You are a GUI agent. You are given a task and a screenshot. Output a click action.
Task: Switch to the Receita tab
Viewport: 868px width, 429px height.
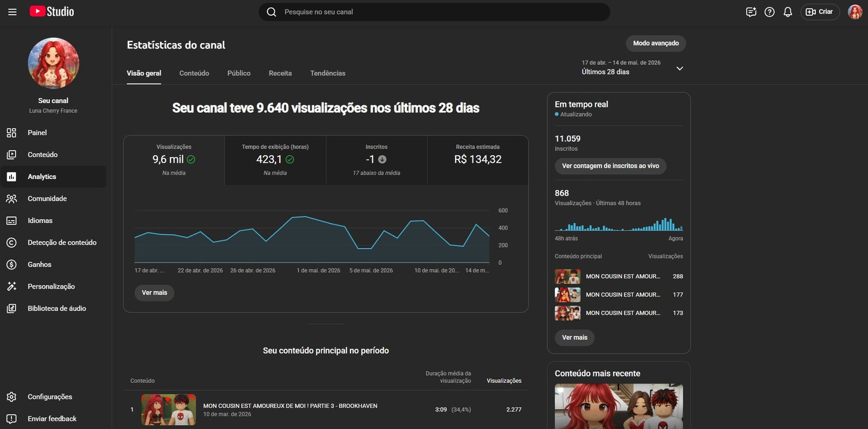[x=280, y=73]
